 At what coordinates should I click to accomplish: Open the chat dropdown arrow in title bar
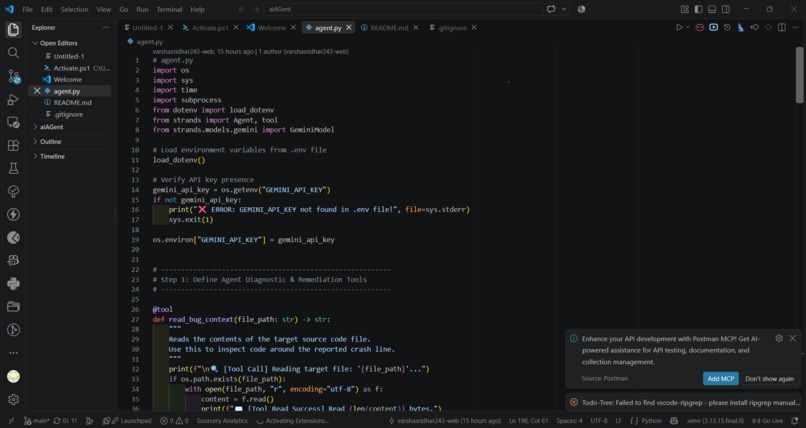(564, 9)
